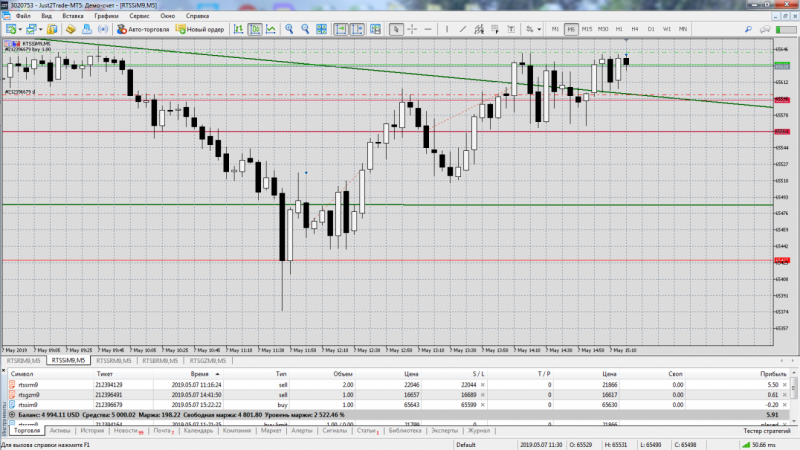The height and width of the screenshot is (450, 800).
Task: Sort positions by Время column header
Action: click(x=199, y=374)
